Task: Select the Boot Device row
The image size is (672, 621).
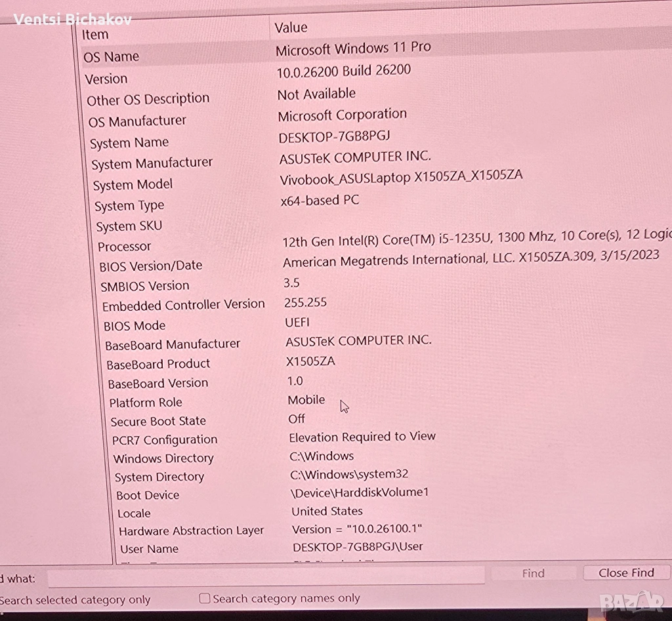Action: point(148,495)
